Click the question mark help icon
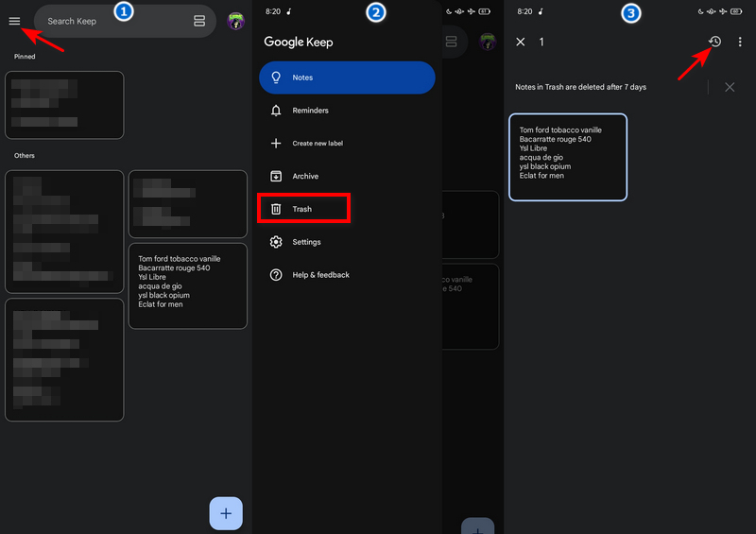Viewport: 756px width, 534px height. [276, 275]
